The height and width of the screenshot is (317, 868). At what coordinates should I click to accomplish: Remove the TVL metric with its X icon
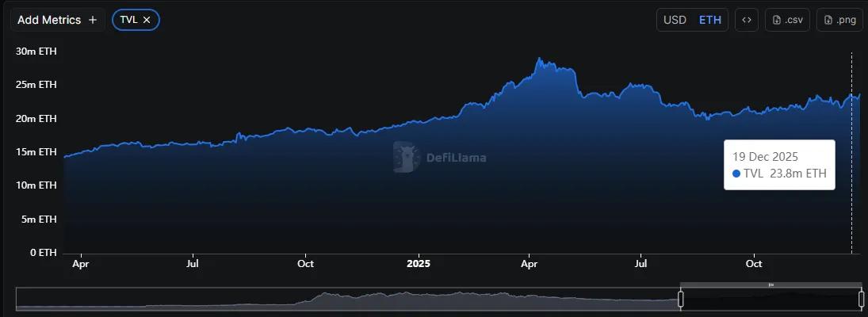(147, 20)
